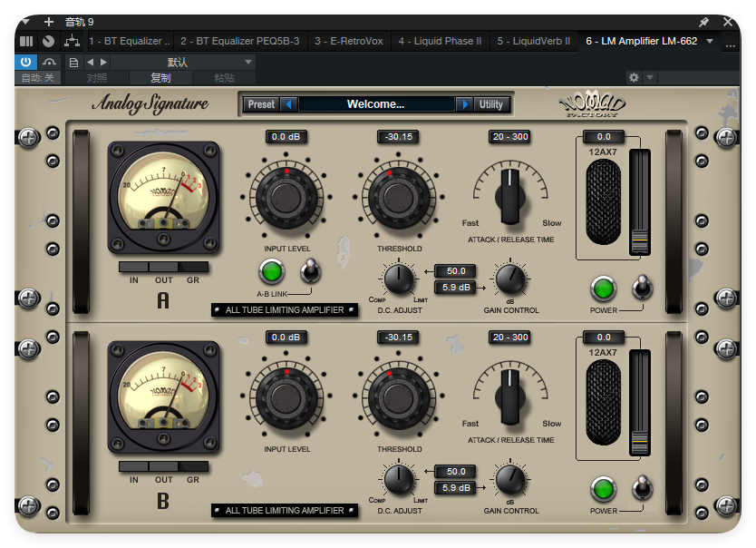Show more tabs with ellipsis
756x548 pixels.
(730, 44)
